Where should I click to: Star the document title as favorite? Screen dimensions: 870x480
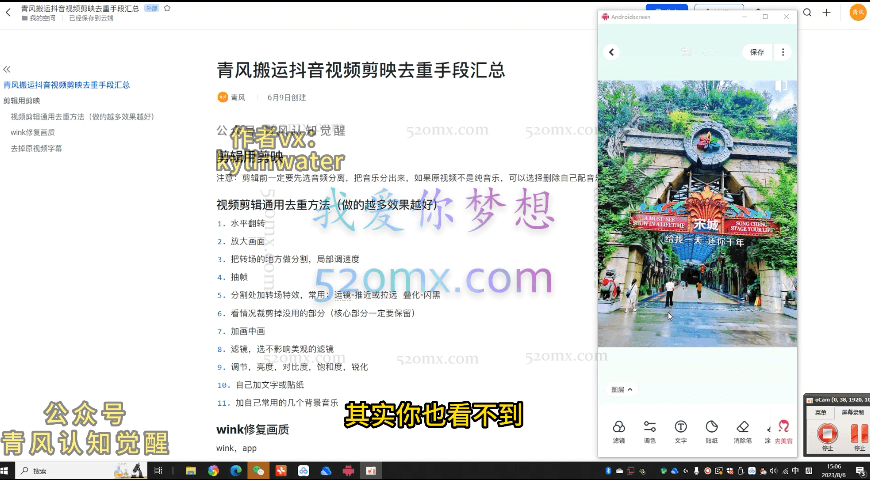[x=167, y=8]
